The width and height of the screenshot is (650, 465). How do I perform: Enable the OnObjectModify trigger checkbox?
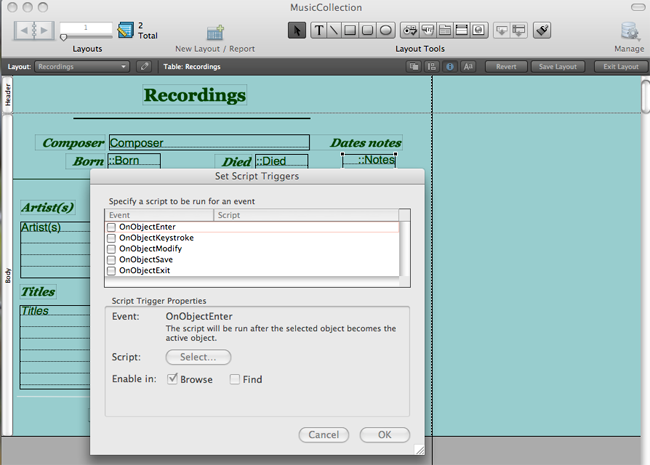[111, 249]
